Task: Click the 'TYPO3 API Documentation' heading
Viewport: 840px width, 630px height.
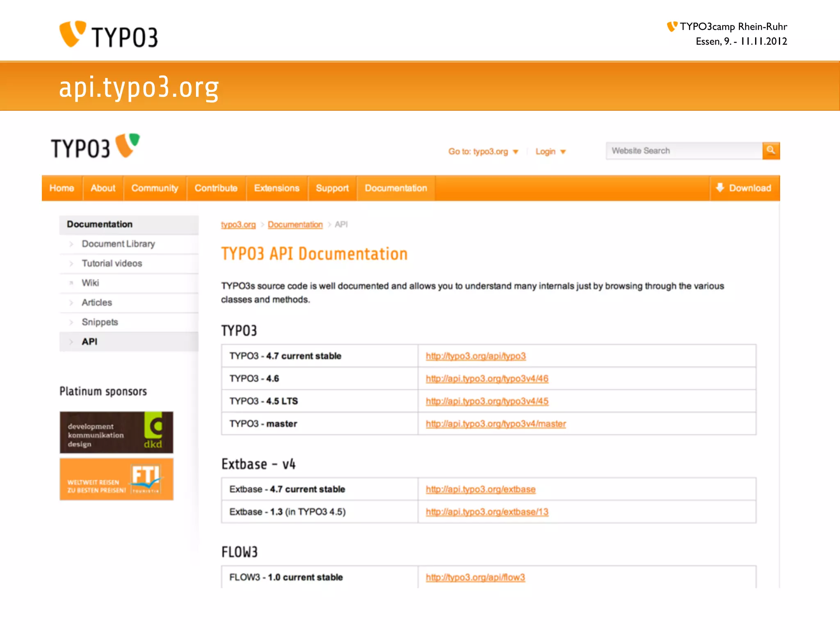Action: pyautogui.click(x=314, y=254)
